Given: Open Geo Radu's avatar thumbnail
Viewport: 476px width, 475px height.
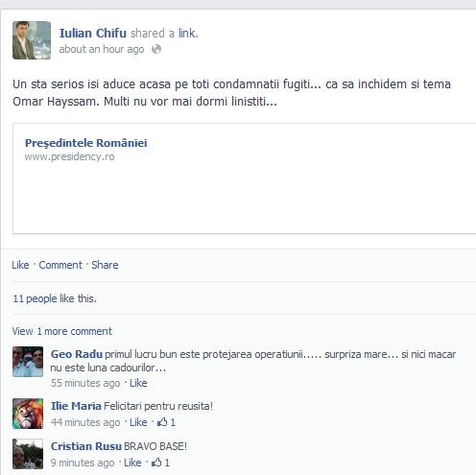Looking at the screenshot, I should coord(28,362).
